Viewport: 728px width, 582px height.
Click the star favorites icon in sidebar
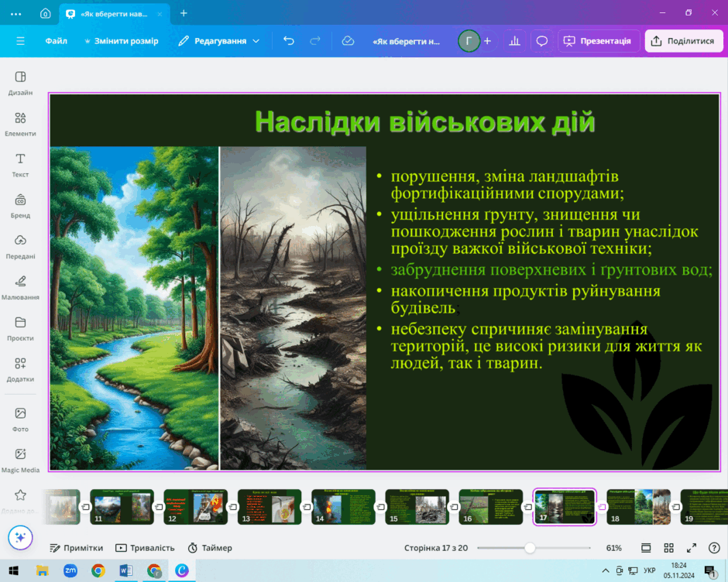[20, 495]
